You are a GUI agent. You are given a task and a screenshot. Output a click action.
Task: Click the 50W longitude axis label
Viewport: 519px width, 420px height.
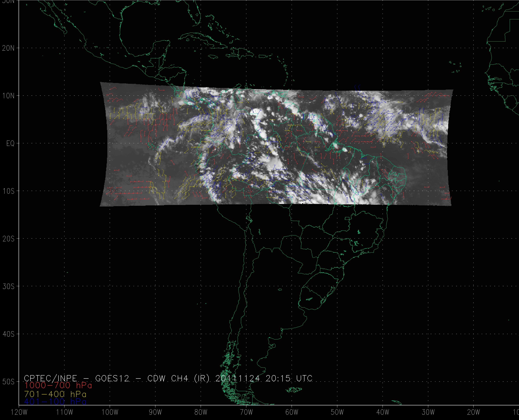pyautogui.click(x=337, y=412)
